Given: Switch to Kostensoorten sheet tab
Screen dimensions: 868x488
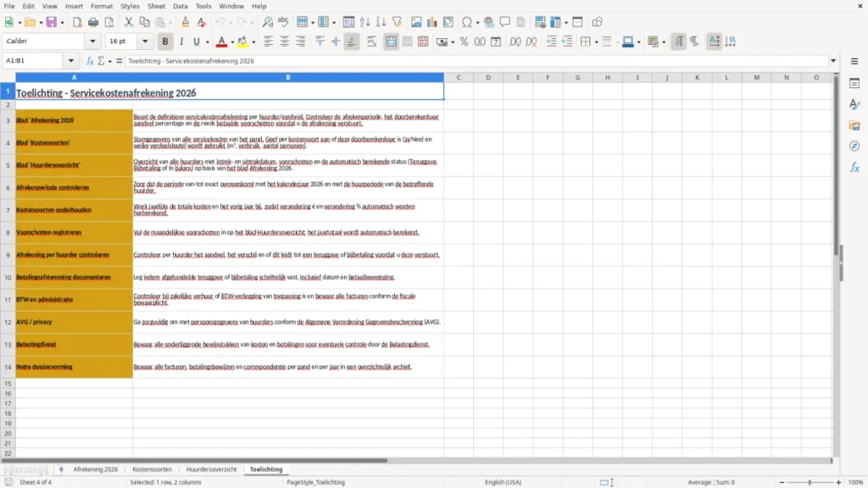Looking at the screenshot, I should pos(153,469).
